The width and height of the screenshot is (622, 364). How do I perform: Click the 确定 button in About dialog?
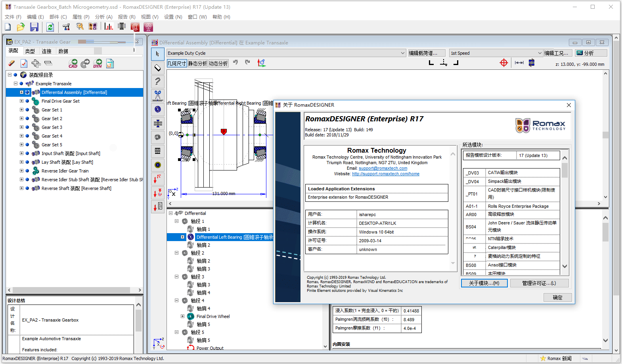coord(557,297)
